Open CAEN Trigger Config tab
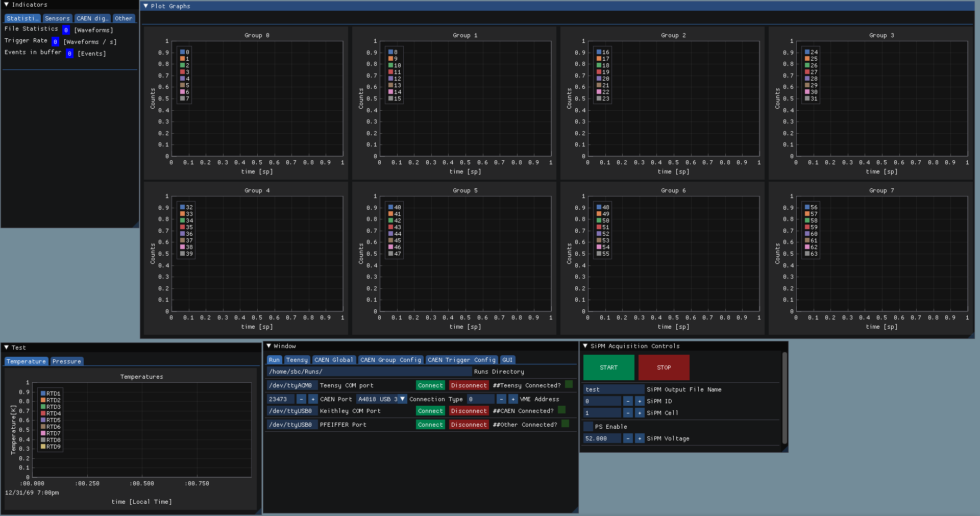The height and width of the screenshot is (516, 980). (x=462, y=360)
